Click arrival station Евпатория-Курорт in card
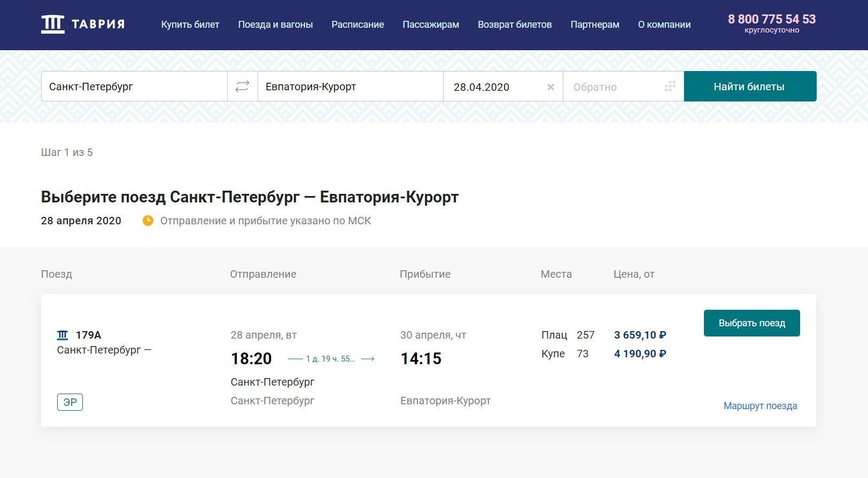The width and height of the screenshot is (868, 478). click(446, 401)
